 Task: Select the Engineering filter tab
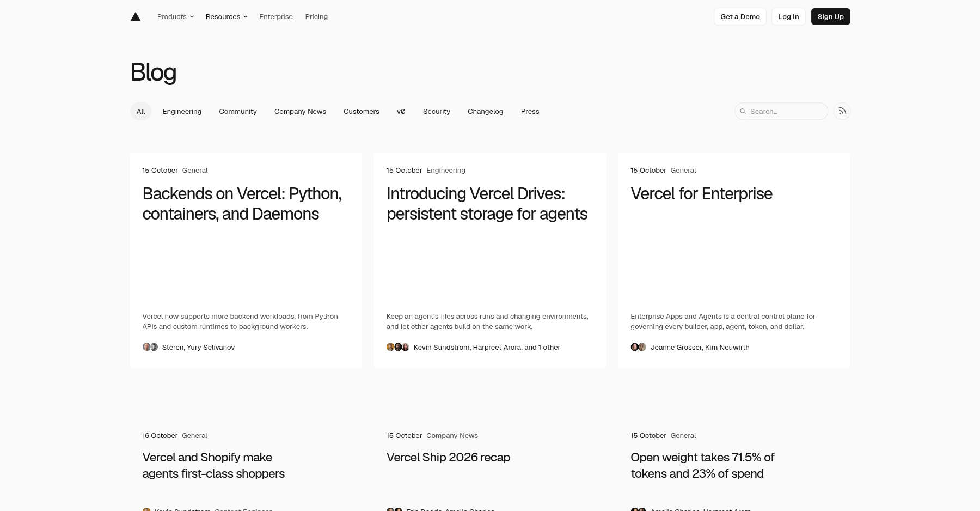point(182,111)
